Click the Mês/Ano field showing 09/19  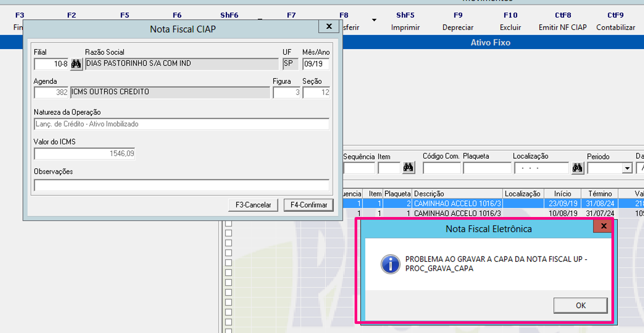tap(316, 64)
